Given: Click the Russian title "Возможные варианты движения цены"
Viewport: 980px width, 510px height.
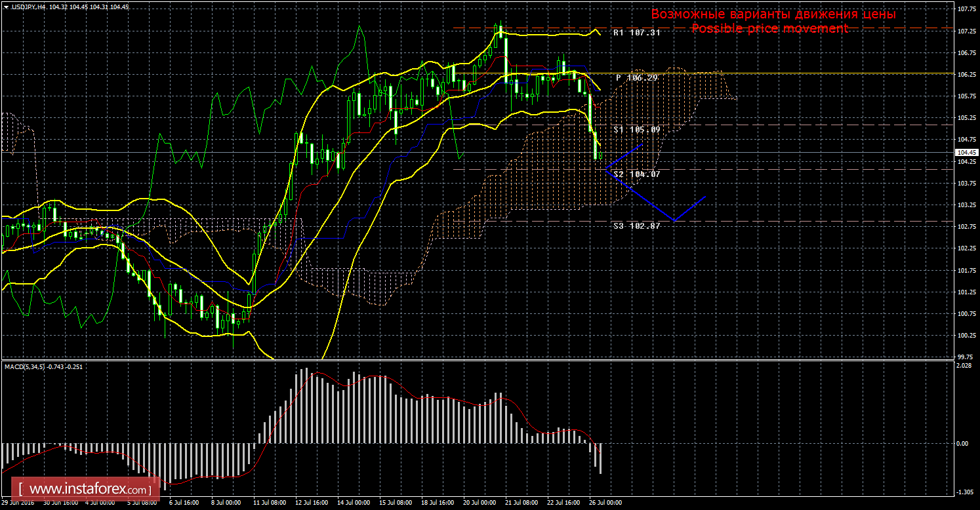Looking at the screenshot, I should 773,14.
